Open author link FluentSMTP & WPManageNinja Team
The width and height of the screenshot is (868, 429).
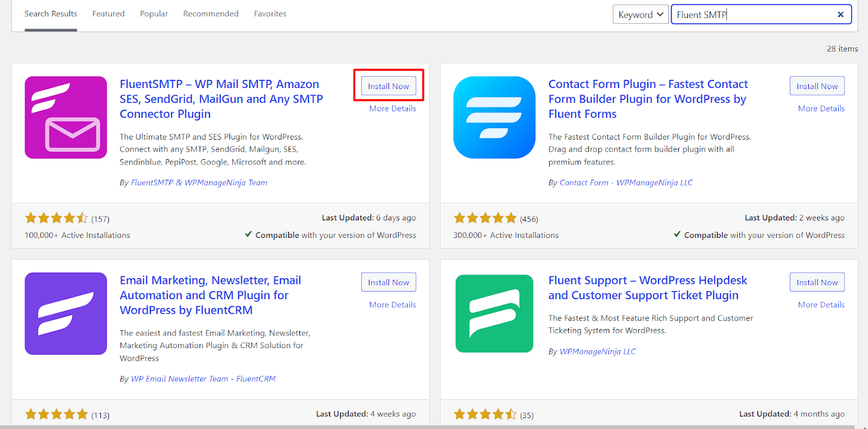tap(199, 182)
